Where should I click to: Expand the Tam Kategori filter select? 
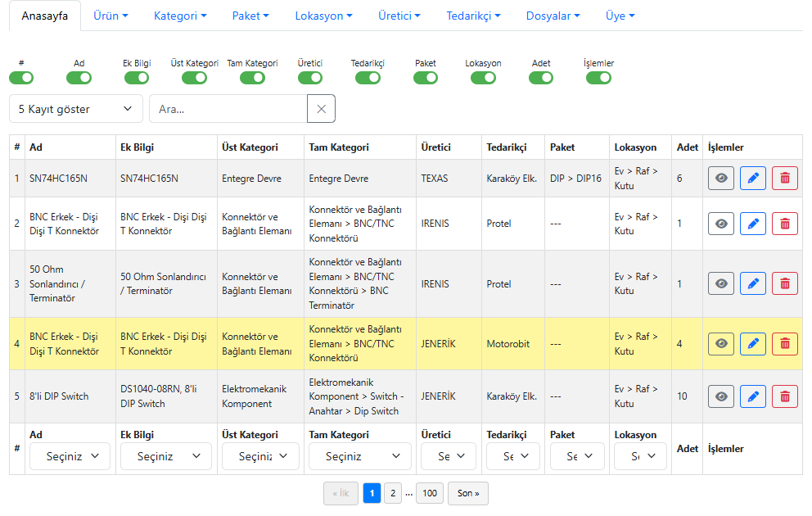coord(360,456)
